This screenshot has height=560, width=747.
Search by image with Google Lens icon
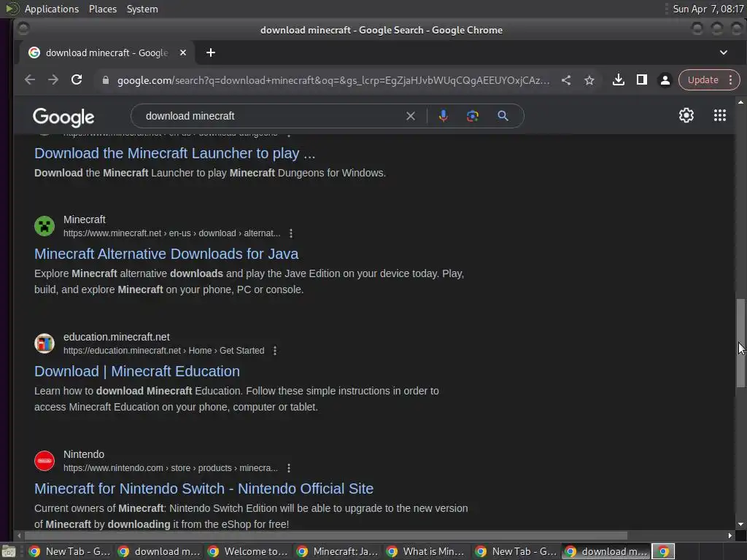coord(472,116)
